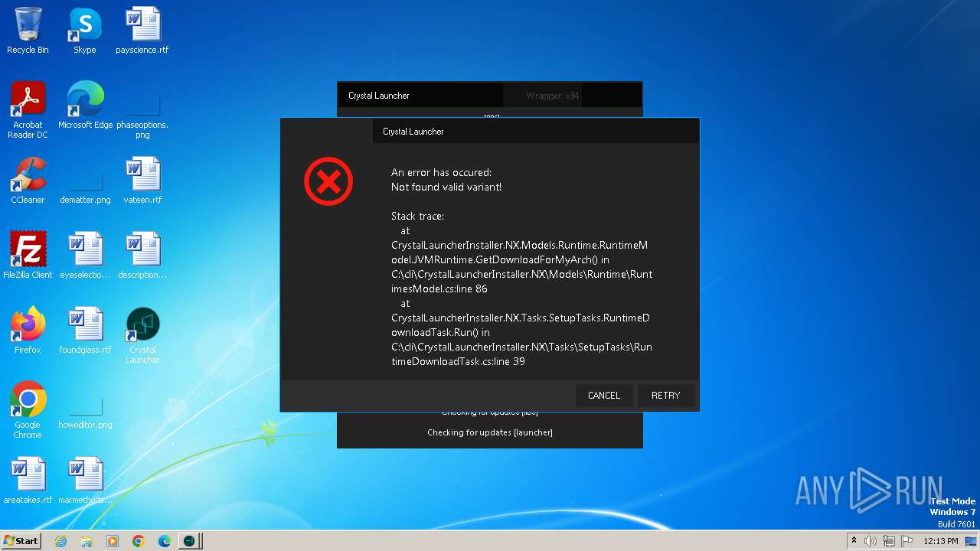
Task: Click the CANCEL button in error dialog
Action: (x=604, y=396)
